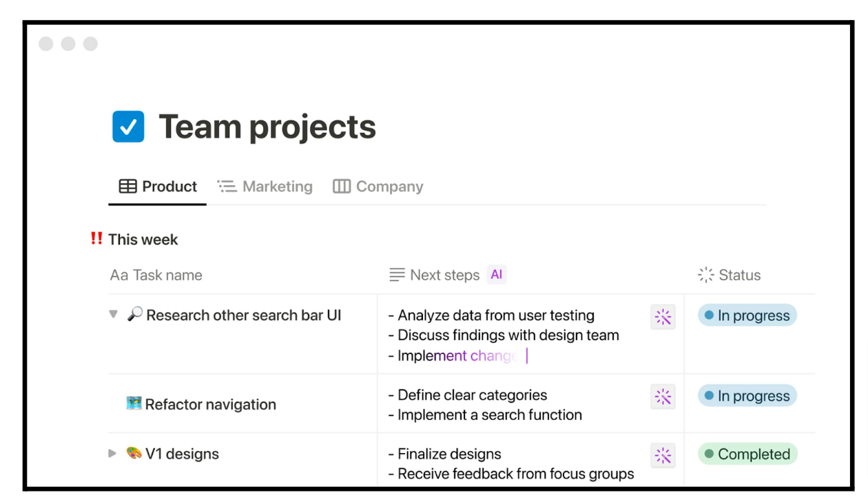868x504 pixels.
Task: Click the Status column header
Action: (x=730, y=275)
